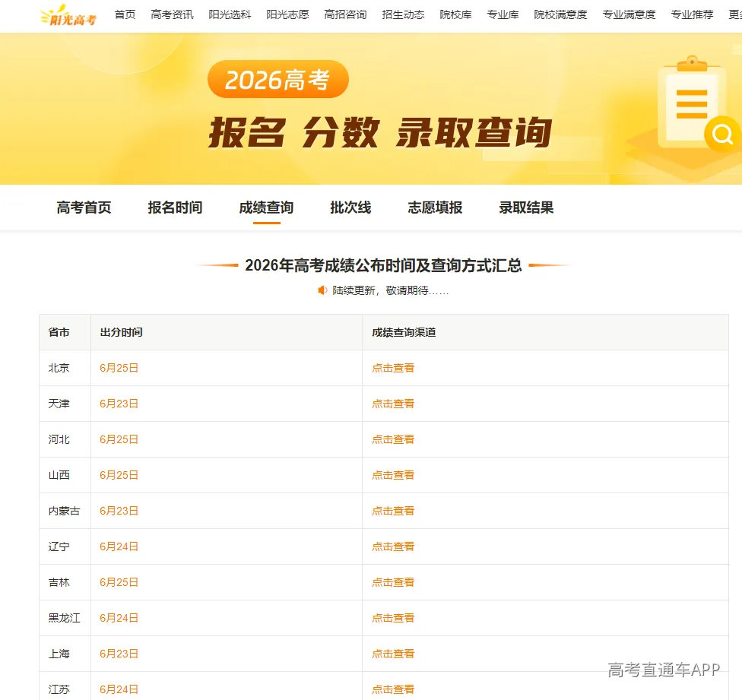Click the 6月23日 date for 天津
The height and width of the screenshot is (700, 742).
(x=119, y=404)
